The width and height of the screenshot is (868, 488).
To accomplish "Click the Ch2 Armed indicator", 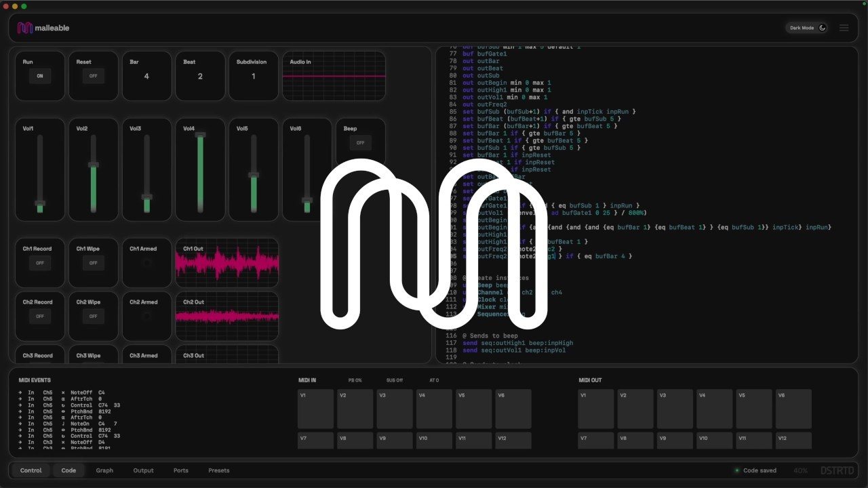I will click(x=146, y=316).
